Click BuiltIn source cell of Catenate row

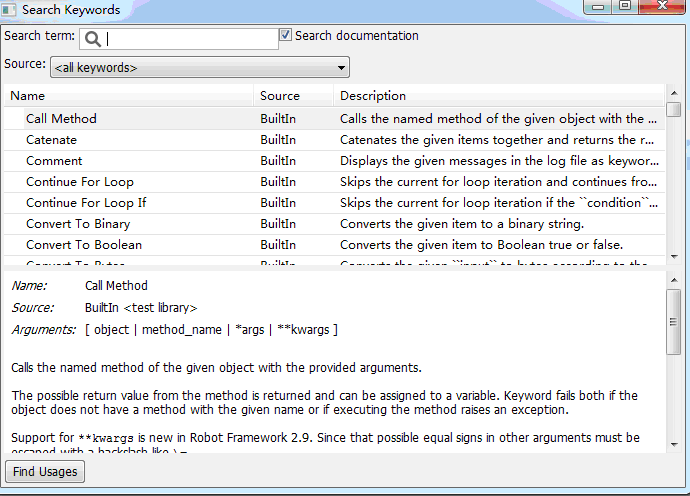coord(278,140)
